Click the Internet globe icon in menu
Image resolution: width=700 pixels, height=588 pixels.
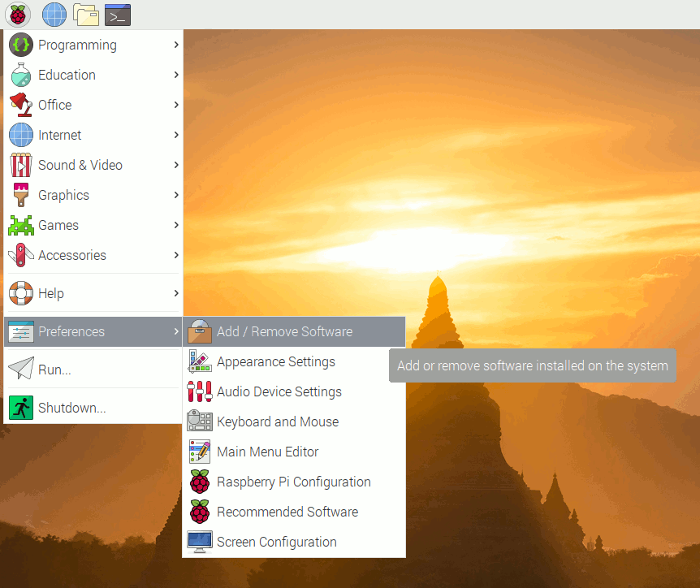[21, 135]
